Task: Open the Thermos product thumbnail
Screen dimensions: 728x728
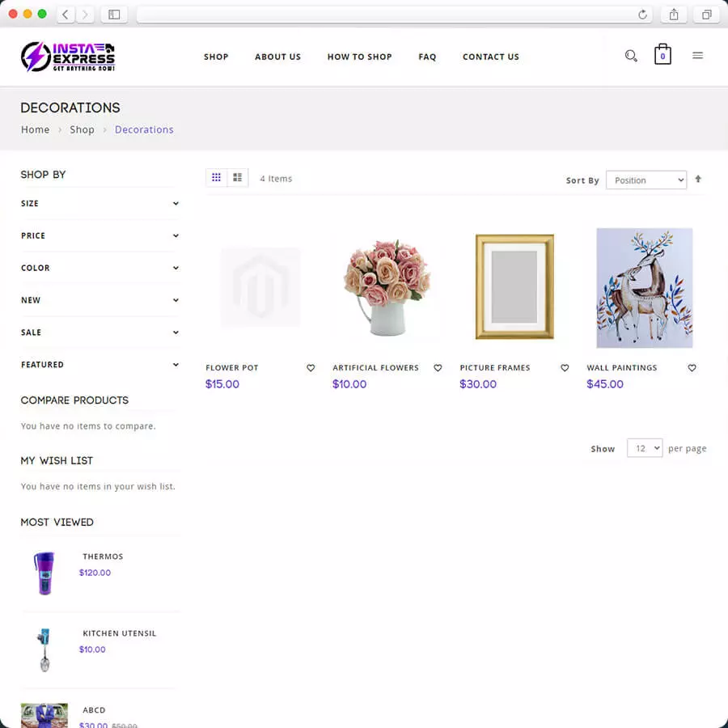Action: pyautogui.click(x=44, y=573)
